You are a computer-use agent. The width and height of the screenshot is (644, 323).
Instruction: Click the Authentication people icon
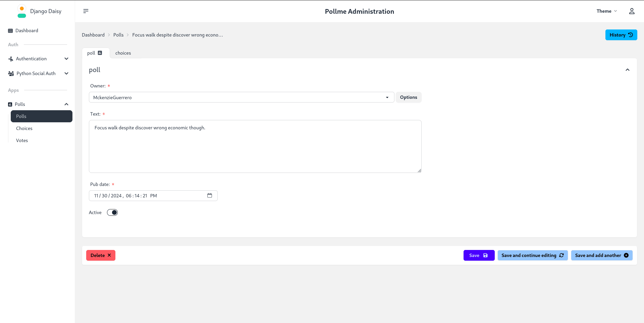[x=10, y=59]
